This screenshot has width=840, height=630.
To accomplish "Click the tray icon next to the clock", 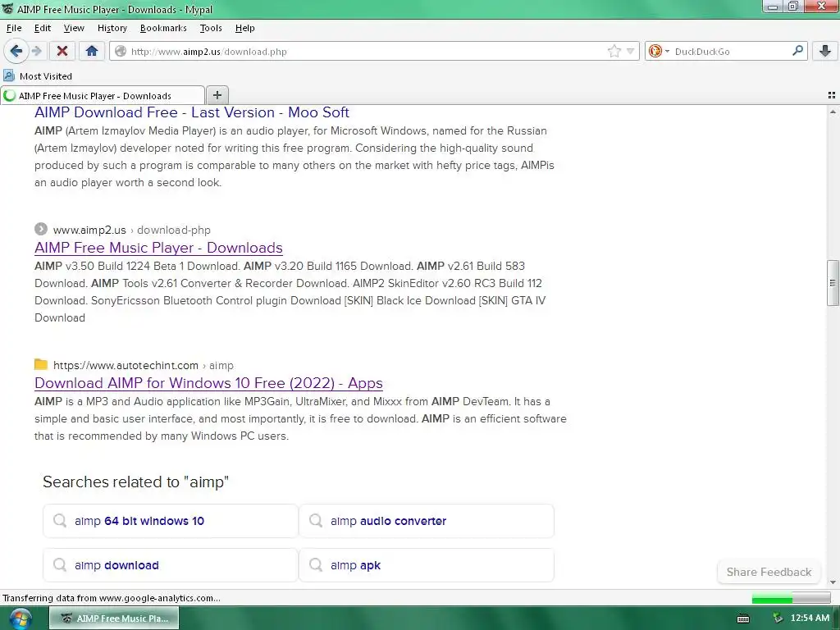I will pos(778,619).
